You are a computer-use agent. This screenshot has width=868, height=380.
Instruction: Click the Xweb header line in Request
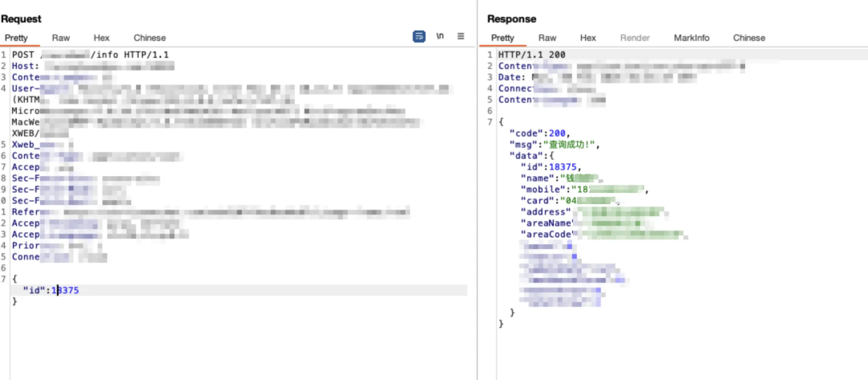click(x=43, y=145)
